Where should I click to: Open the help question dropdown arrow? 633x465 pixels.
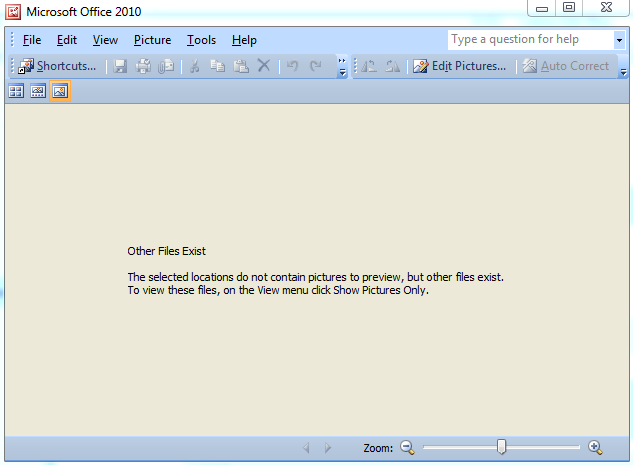pos(619,40)
